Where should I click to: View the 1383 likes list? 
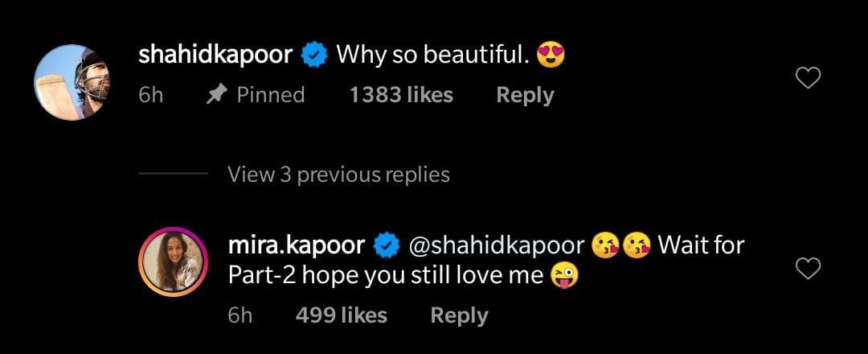tap(401, 95)
